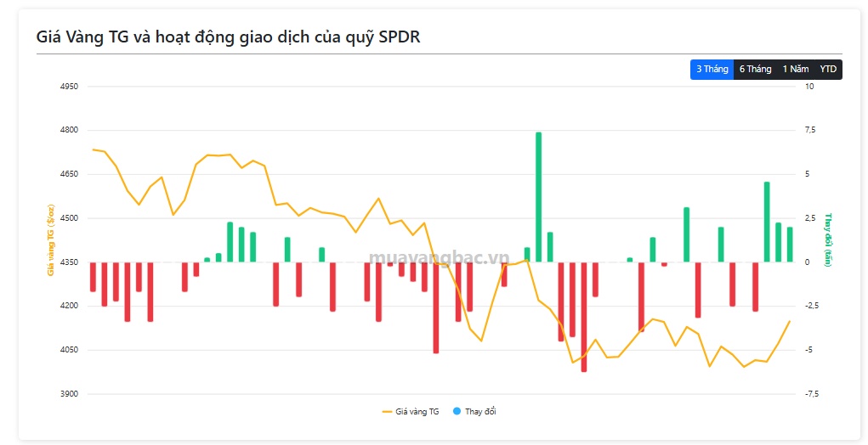868x445 pixels.
Task: Click the left axis label 3900
Action: pyautogui.click(x=71, y=394)
